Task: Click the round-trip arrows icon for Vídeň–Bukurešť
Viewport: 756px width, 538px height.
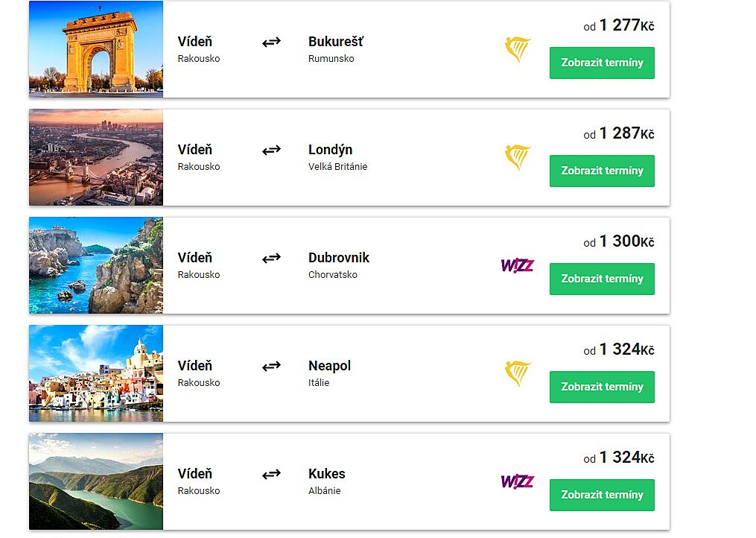Action: point(272,42)
